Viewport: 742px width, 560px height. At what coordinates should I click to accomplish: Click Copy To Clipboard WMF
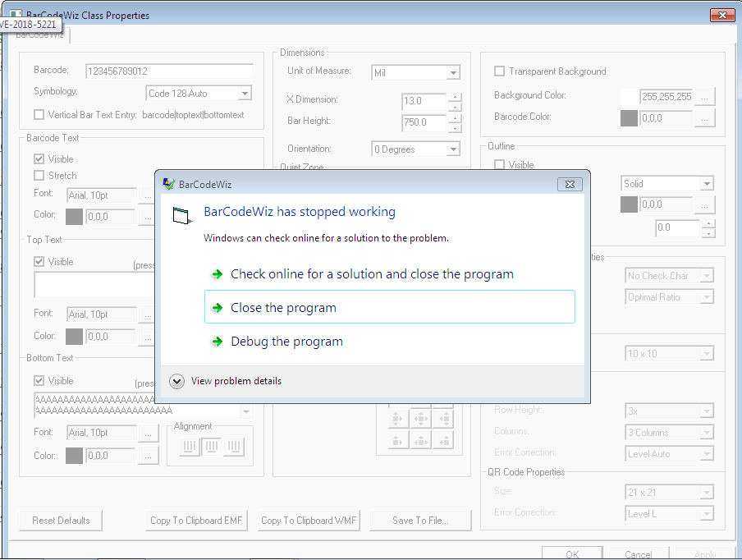click(x=309, y=521)
